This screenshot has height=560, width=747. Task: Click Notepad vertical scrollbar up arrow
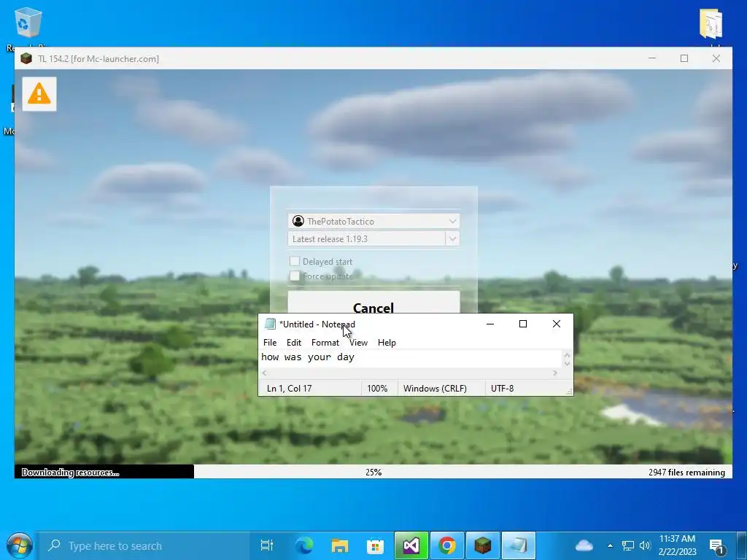coord(567,355)
